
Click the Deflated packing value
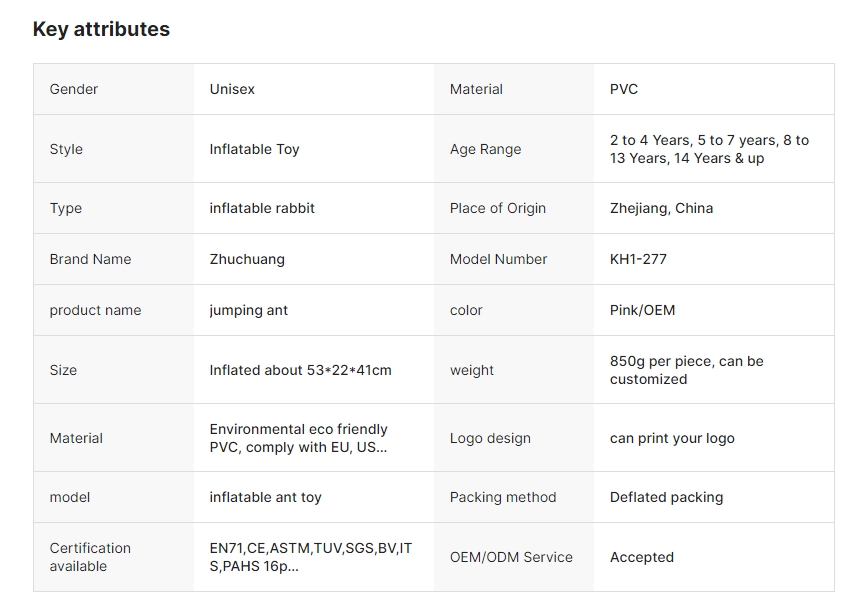pyautogui.click(x=666, y=497)
